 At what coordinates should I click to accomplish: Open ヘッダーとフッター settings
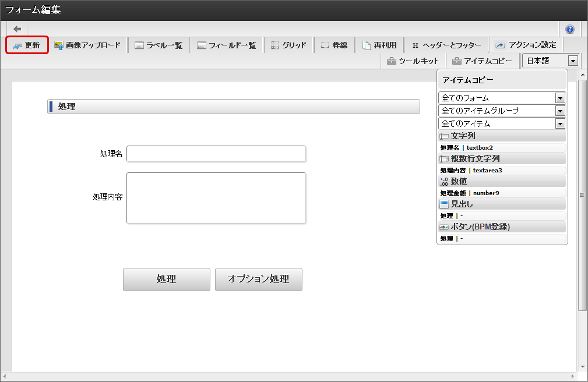point(446,45)
